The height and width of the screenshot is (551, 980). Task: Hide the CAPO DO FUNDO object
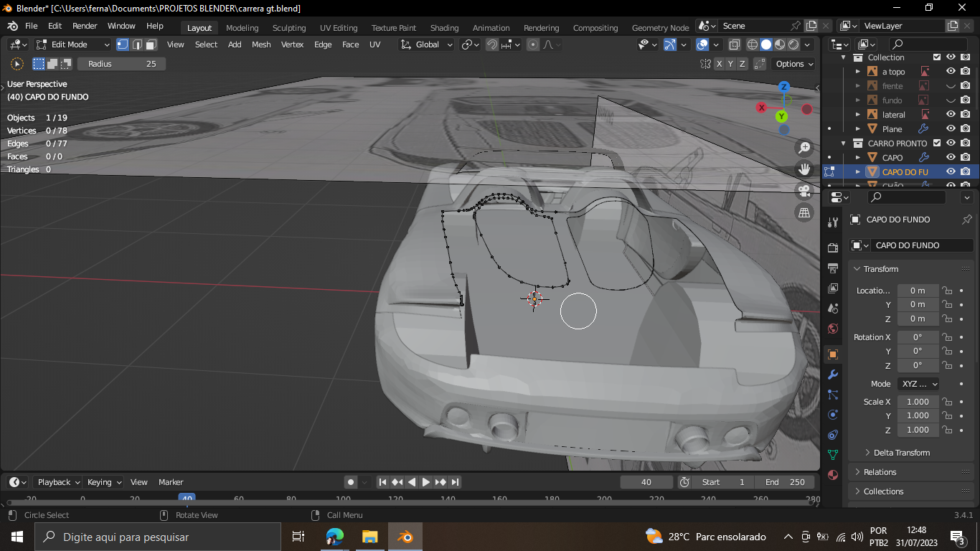tap(951, 171)
